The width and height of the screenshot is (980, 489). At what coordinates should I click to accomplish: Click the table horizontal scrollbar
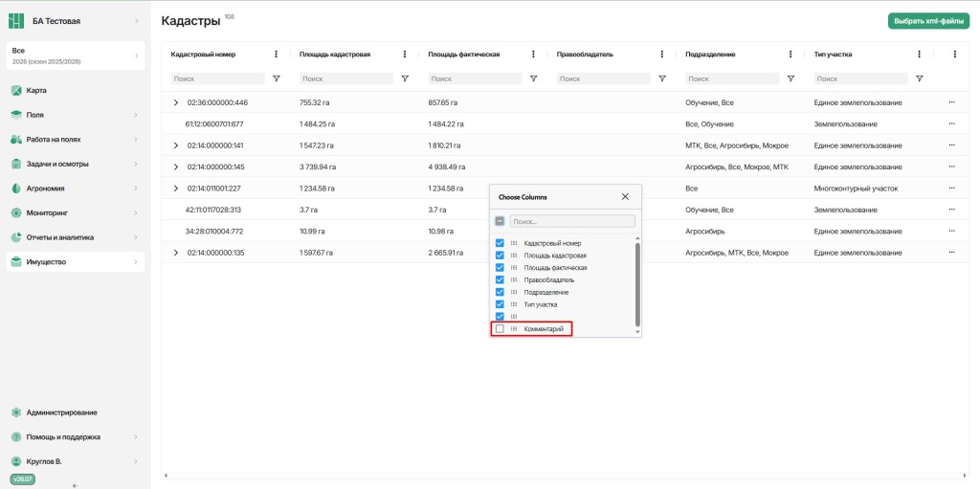tap(565, 476)
